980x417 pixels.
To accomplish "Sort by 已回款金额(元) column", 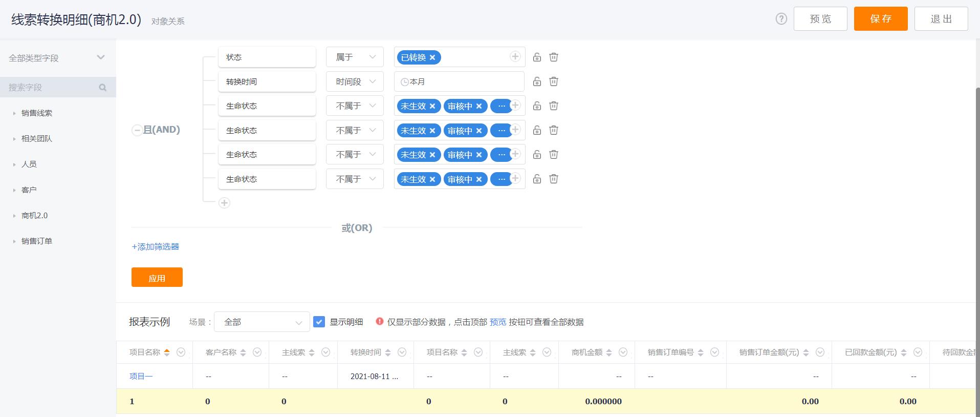I will pyautogui.click(x=904, y=352).
